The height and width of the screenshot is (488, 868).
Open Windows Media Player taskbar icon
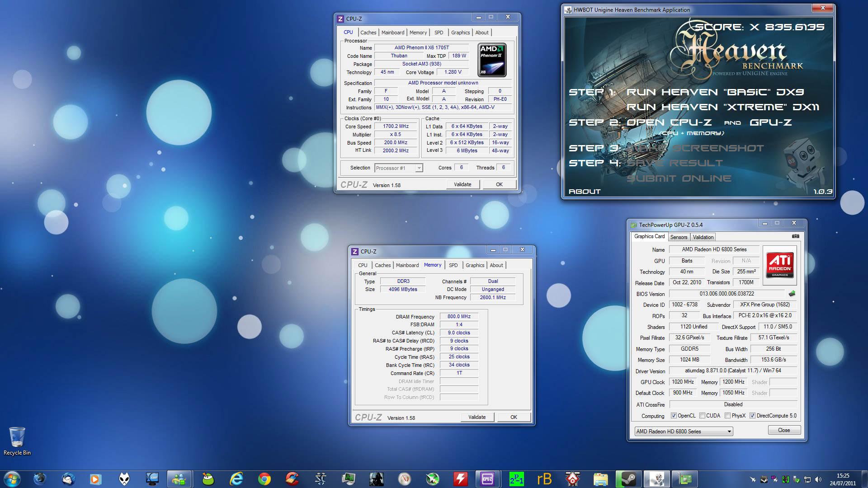[95, 479]
